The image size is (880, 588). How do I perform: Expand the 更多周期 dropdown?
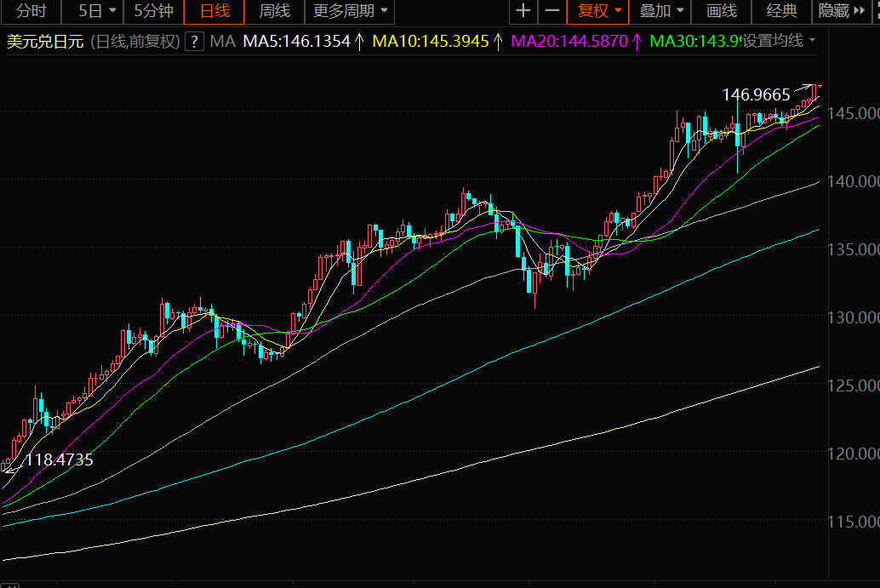(350, 11)
